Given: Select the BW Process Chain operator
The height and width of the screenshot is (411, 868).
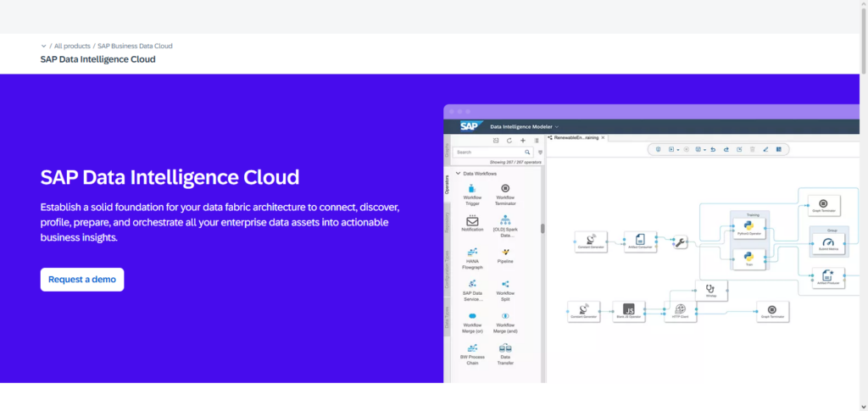Looking at the screenshot, I should [472, 354].
